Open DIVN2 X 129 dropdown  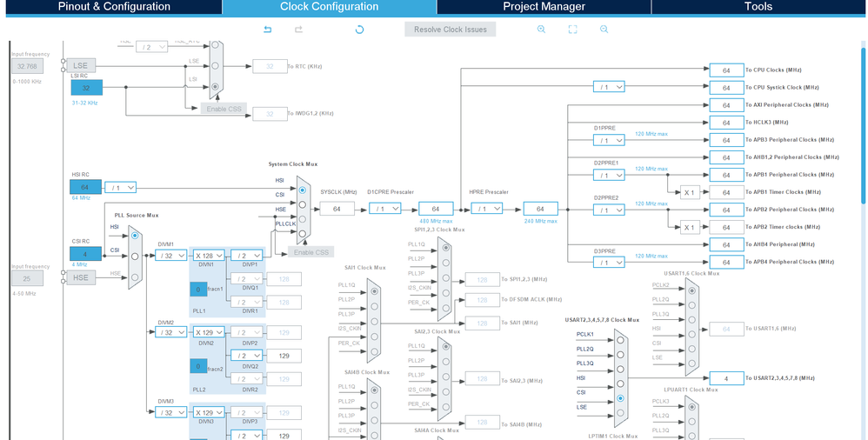[209, 333]
